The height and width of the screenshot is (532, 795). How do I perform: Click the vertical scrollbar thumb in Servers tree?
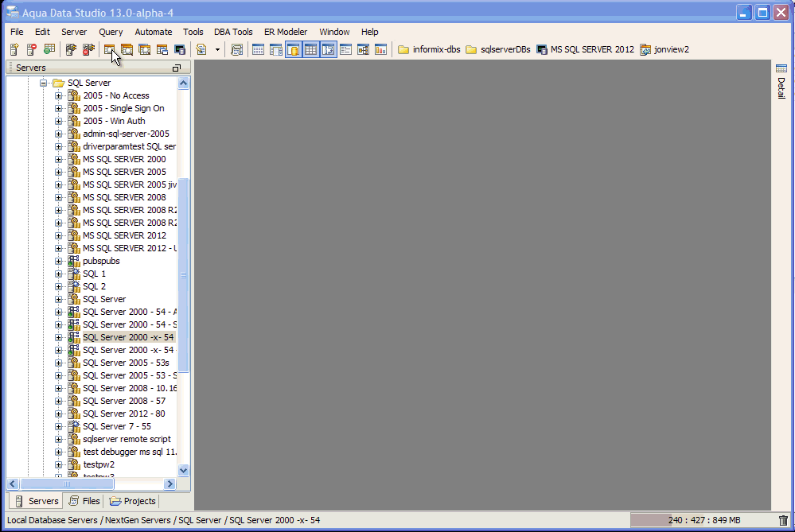tap(184, 275)
